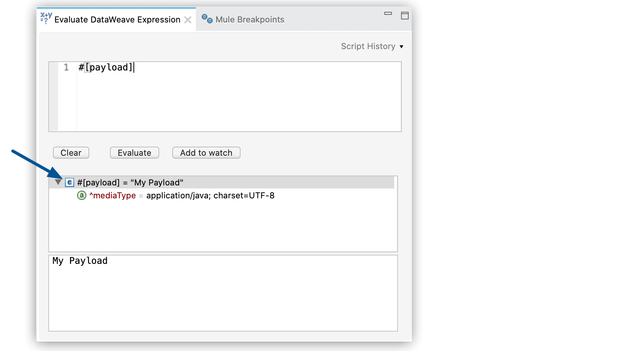Minimize the view panel
This screenshot has height=351, width=644.
[388, 14]
